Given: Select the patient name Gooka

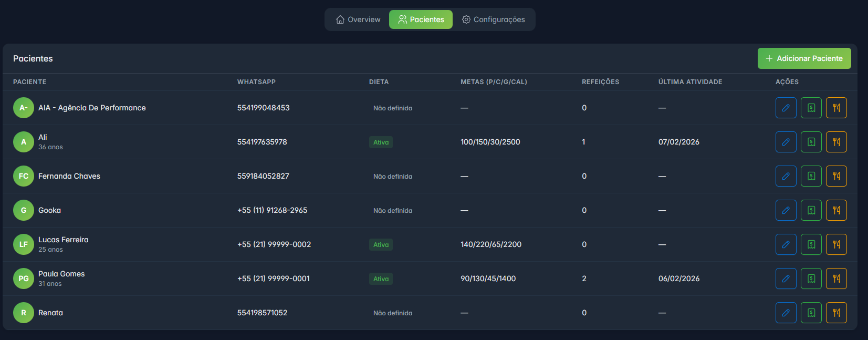Looking at the screenshot, I should click(49, 210).
